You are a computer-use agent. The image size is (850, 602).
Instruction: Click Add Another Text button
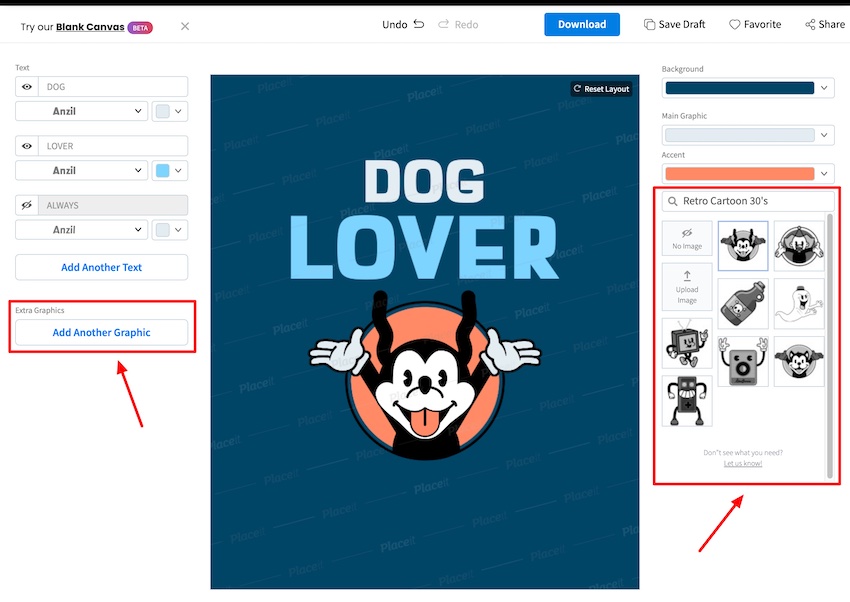(101, 267)
